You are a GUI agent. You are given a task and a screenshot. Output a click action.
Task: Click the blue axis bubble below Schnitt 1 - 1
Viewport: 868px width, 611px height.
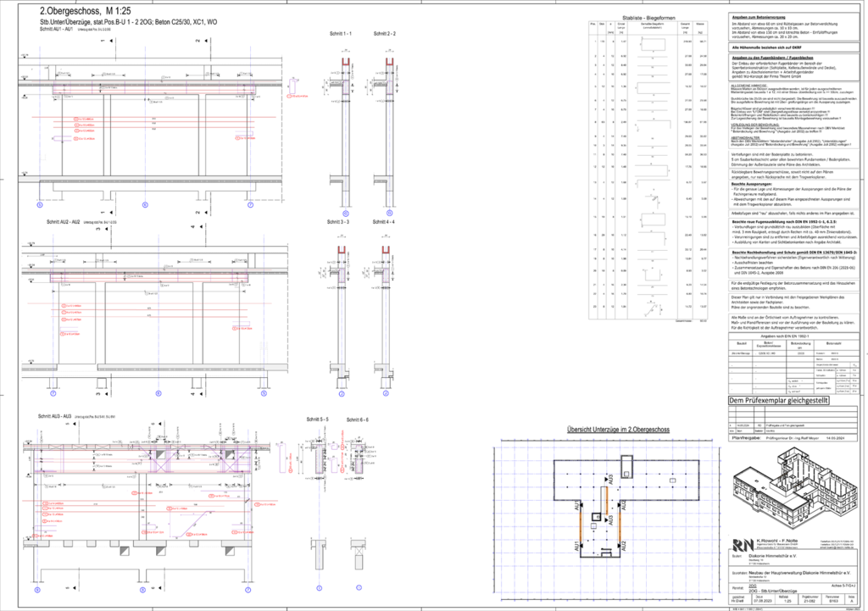tap(344, 214)
